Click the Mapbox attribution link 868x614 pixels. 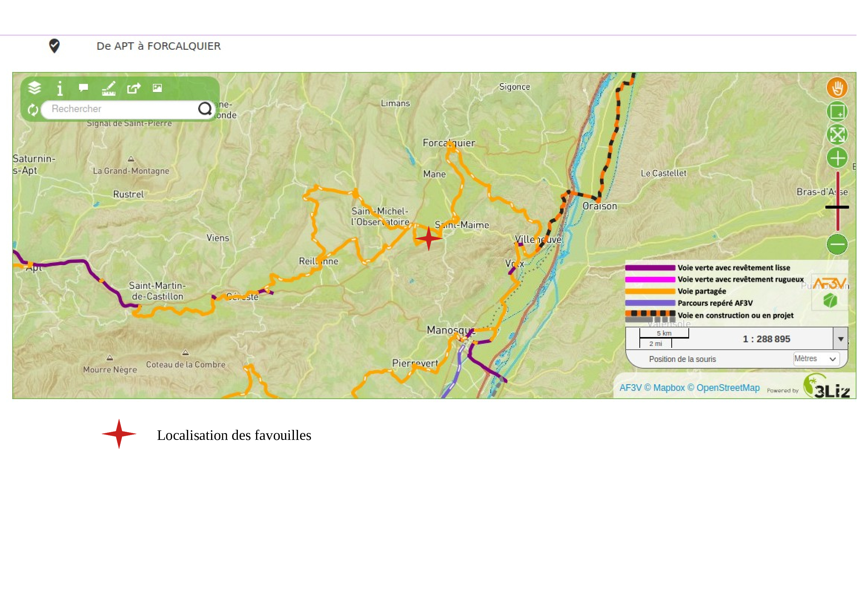coord(669,388)
